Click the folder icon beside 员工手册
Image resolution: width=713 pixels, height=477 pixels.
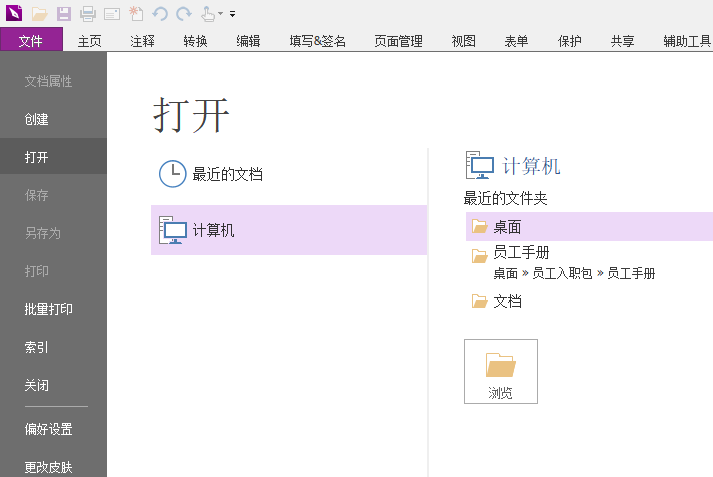[x=479, y=256]
